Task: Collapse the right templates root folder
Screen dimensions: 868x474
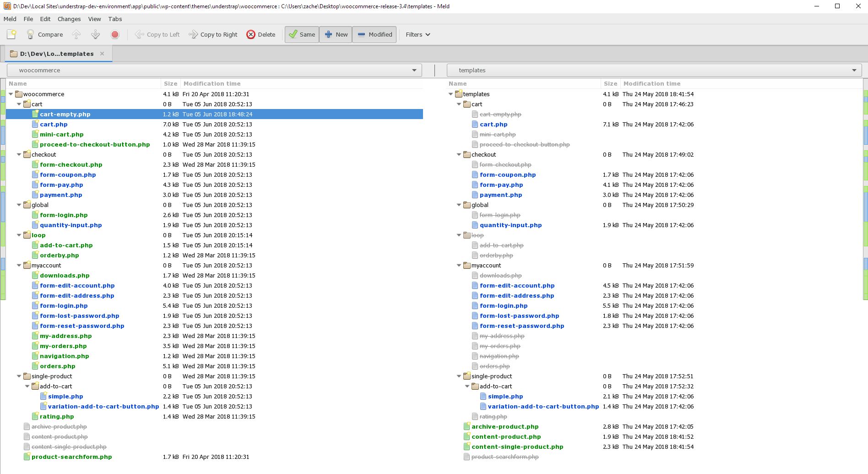Action: tap(450, 94)
